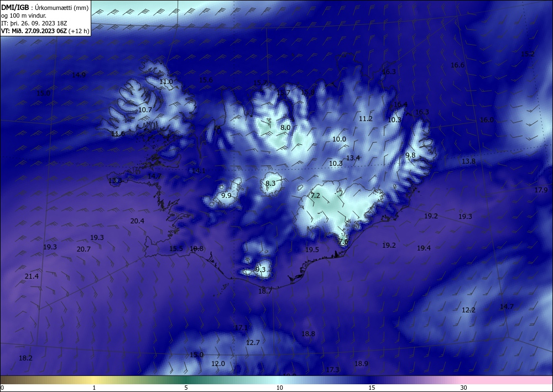Select the 19.5 value label

312,249
